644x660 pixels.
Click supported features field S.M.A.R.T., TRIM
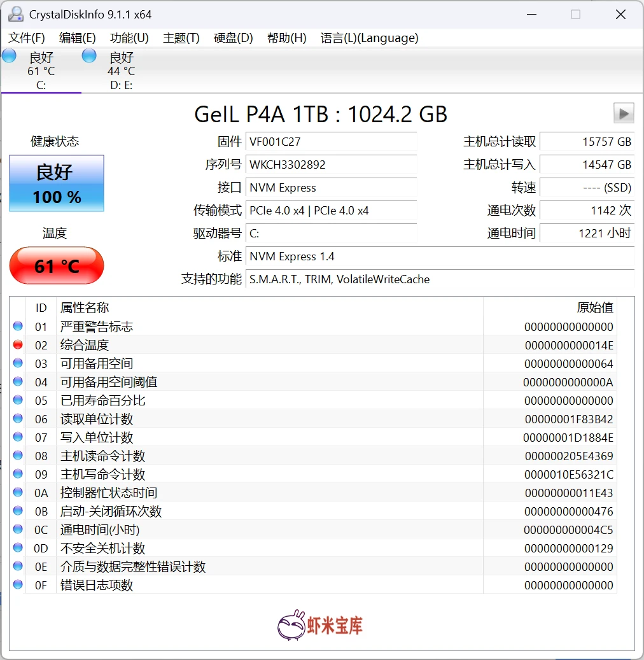pos(440,279)
